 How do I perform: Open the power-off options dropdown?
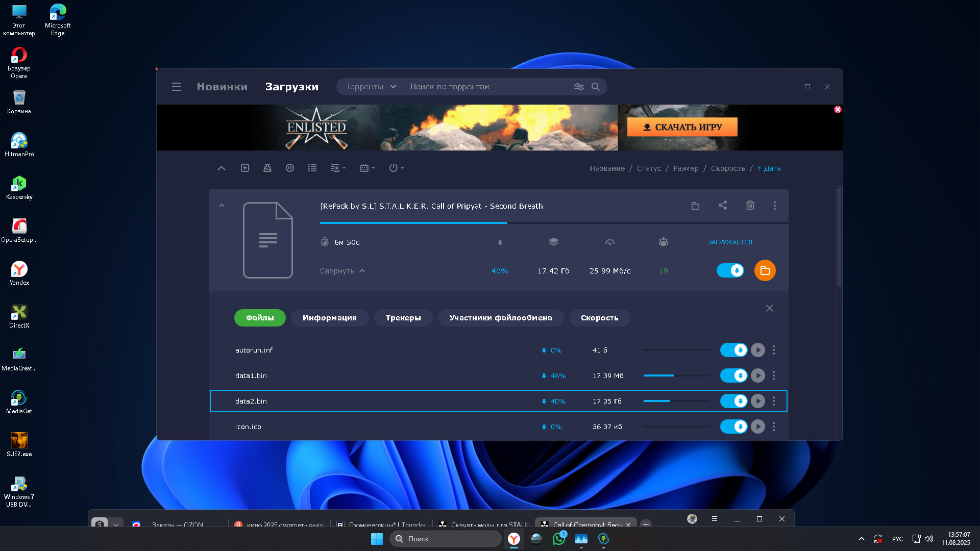click(396, 168)
